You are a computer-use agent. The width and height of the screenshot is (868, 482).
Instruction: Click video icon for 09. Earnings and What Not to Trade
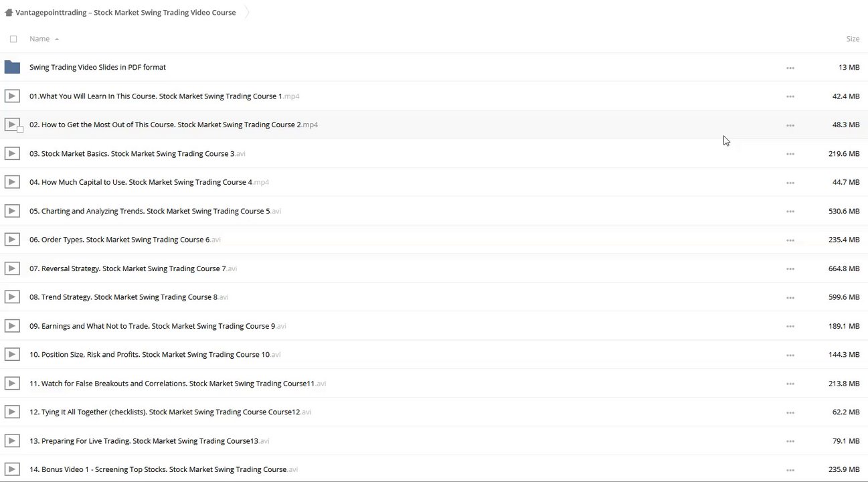[12, 326]
